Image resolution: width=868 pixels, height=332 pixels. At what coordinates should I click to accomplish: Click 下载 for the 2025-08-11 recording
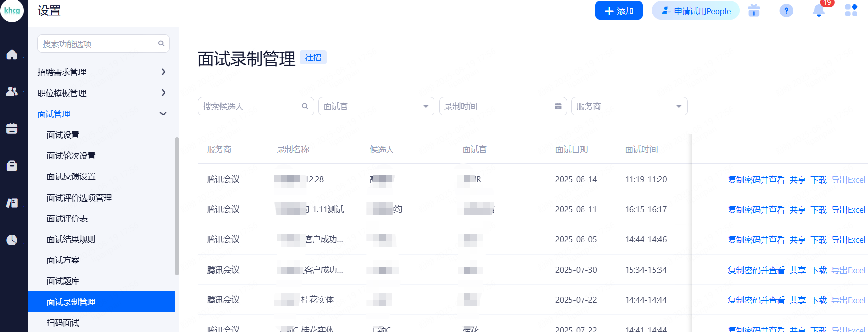pos(819,210)
